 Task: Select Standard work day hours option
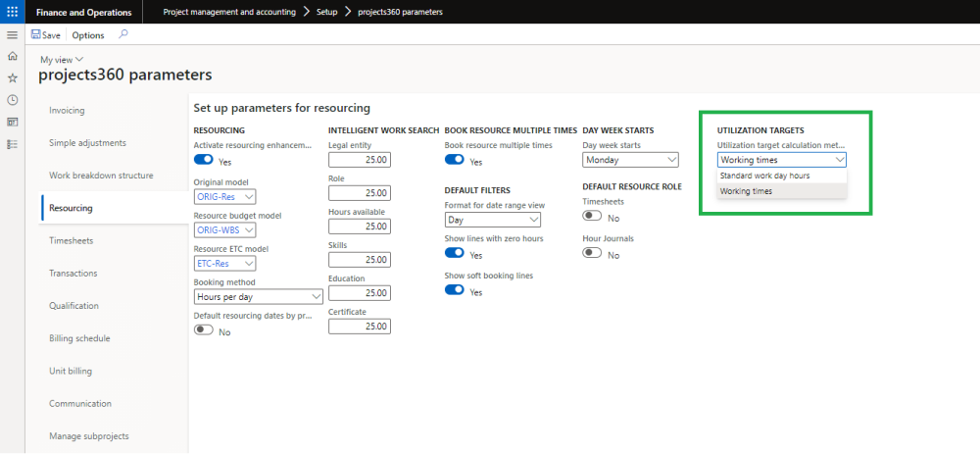(764, 176)
